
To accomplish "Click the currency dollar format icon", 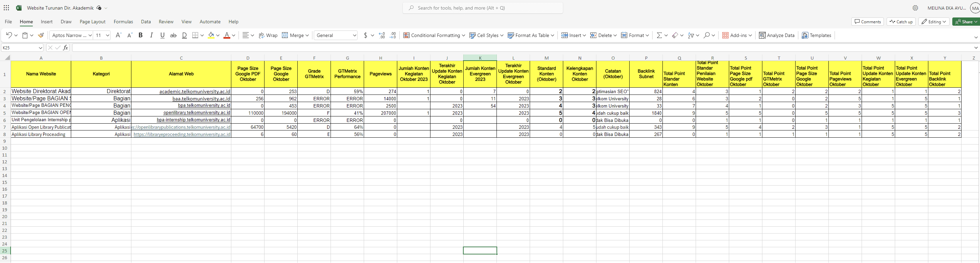I will [x=365, y=35].
